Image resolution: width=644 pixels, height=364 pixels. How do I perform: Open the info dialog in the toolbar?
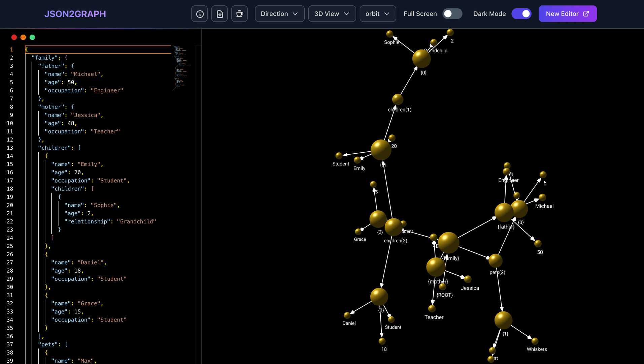tap(199, 13)
